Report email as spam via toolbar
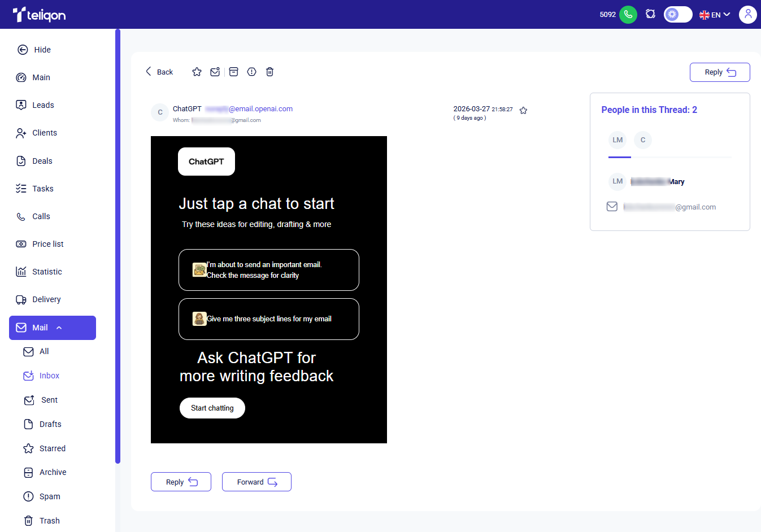This screenshot has width=761, height=532. [x=252, y=72]
